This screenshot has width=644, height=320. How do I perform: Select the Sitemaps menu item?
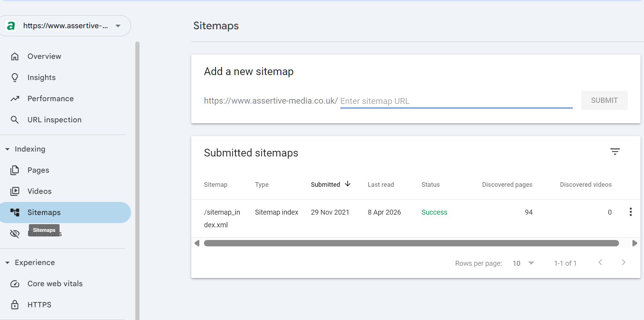pyautogui.click(x=44, y=213)
